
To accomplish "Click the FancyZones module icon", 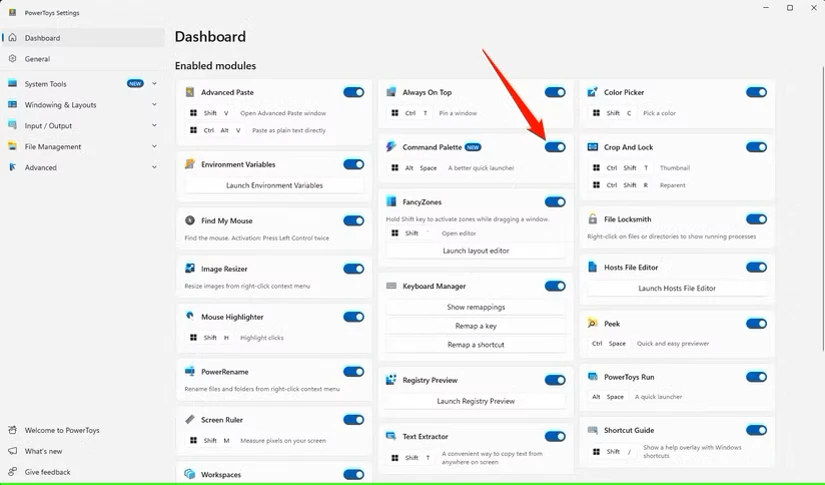I will pyautogui.click(x=391, y=202).
